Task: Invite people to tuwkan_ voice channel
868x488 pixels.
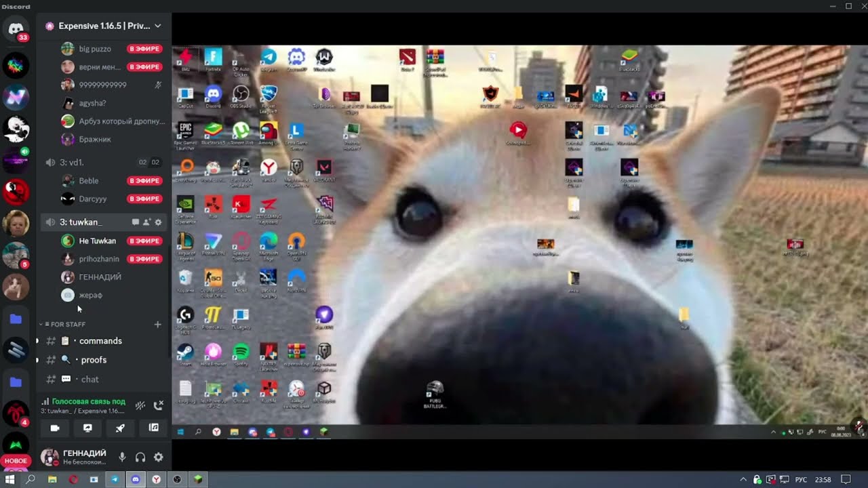Action: (146, 222)
